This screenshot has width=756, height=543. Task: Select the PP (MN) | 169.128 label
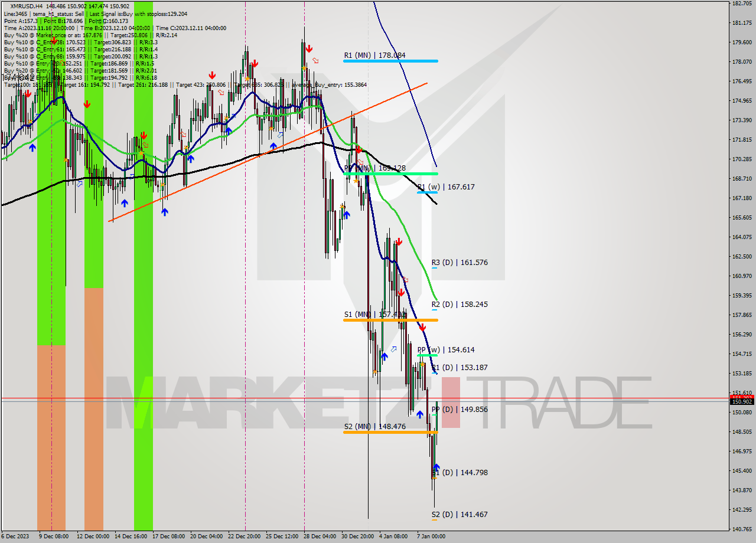tap(375, 168)
